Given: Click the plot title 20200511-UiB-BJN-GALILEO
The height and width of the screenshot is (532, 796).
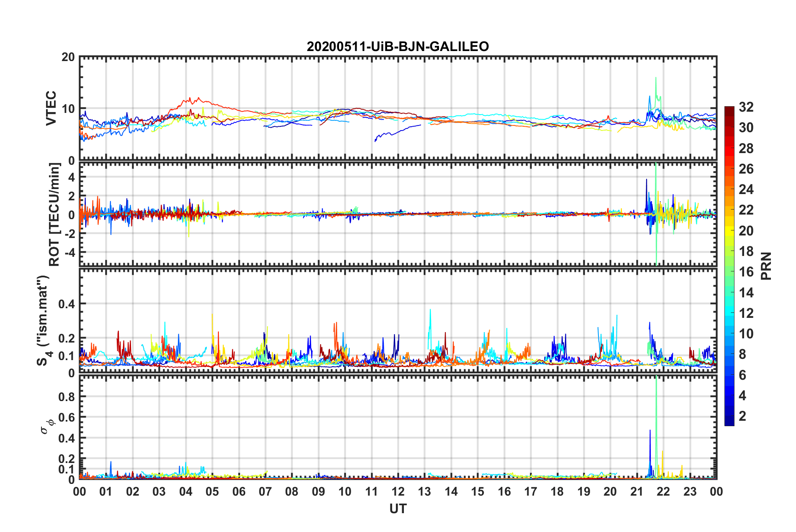Looking at the screenshot, I should pos(398,46).
